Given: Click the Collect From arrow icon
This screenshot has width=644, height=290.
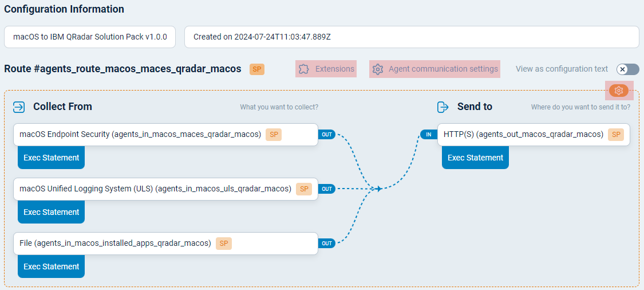Looking at the screenshot, I should pos(19,107).
